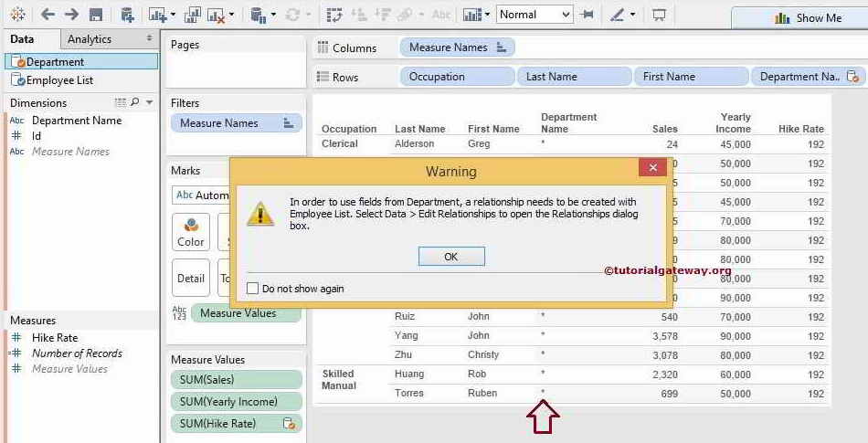Select the Id dimension field
This screenshot has height=443, width=868.
click(37, 135)
